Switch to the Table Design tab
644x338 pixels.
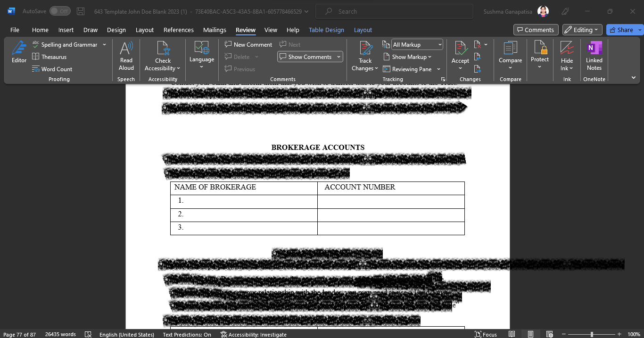tap(326, 30)
